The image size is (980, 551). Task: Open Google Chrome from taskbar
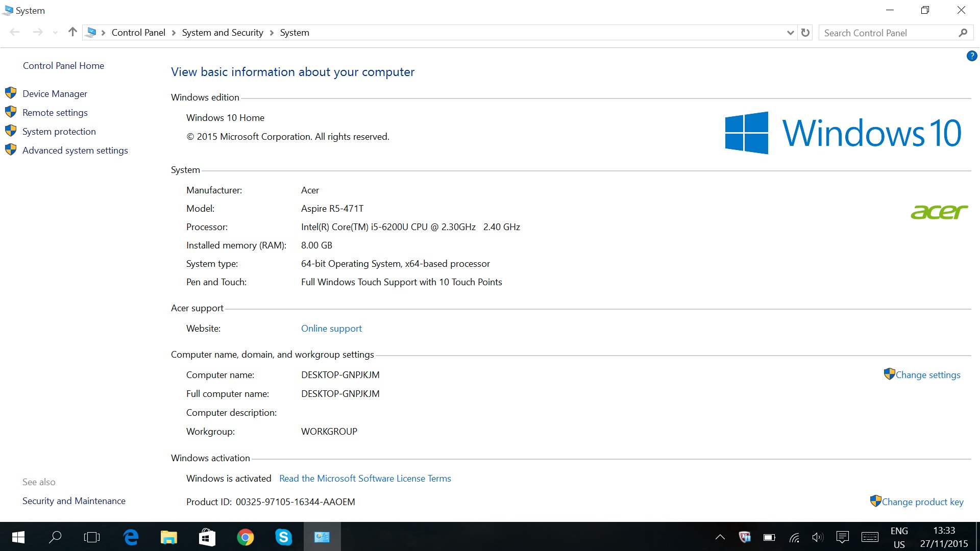(246, 537)
